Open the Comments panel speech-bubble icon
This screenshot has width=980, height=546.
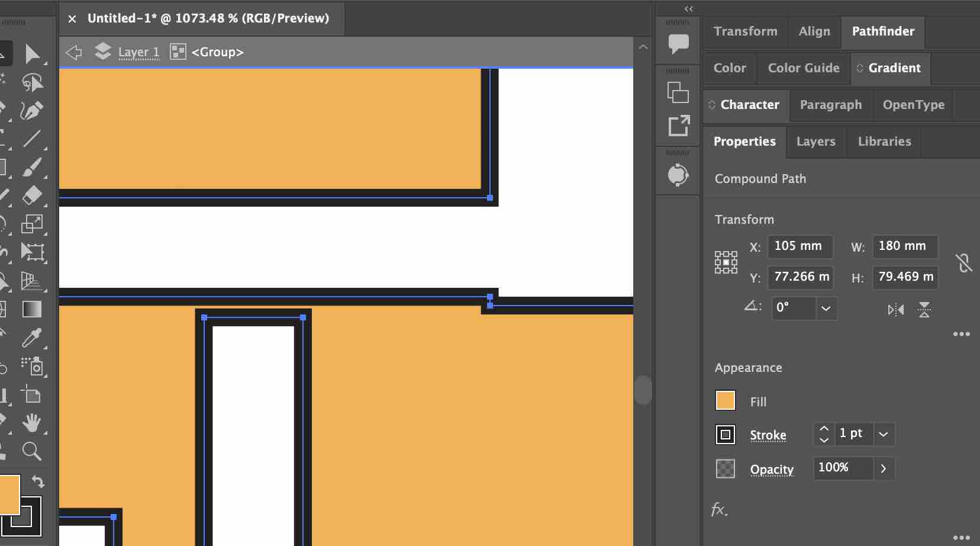[x=678, y=43]
